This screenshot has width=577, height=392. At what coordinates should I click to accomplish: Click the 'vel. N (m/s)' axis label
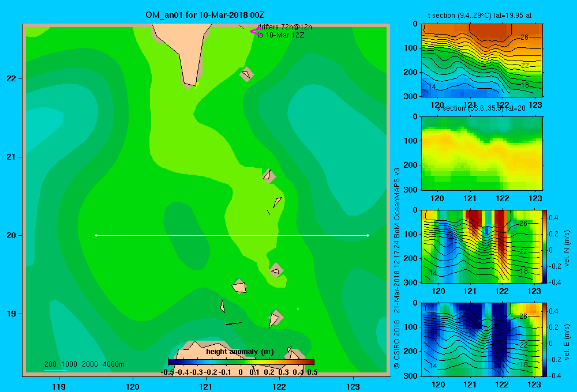[567, 248]
